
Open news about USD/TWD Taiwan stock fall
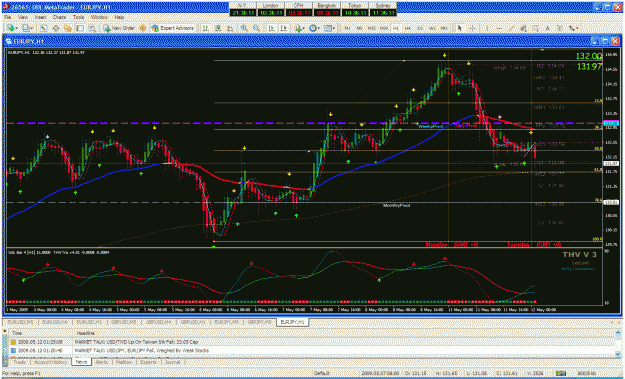[x=136, y=342]
